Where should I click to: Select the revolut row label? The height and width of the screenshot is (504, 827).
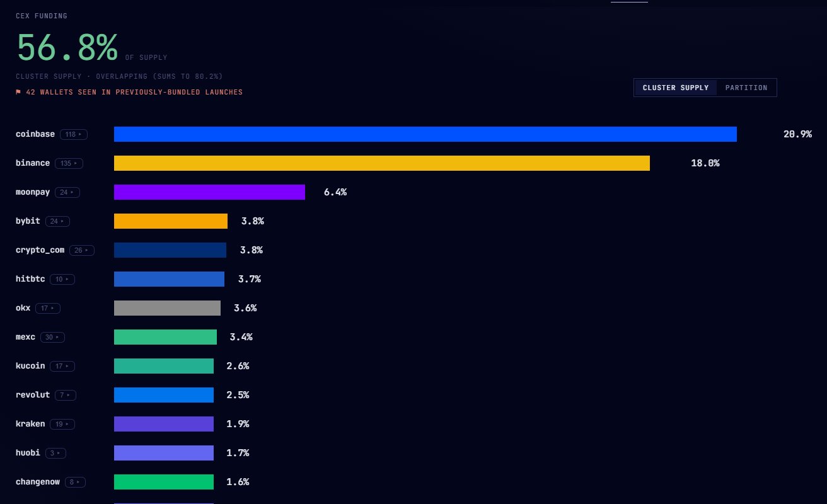click(x=33, y=395)
